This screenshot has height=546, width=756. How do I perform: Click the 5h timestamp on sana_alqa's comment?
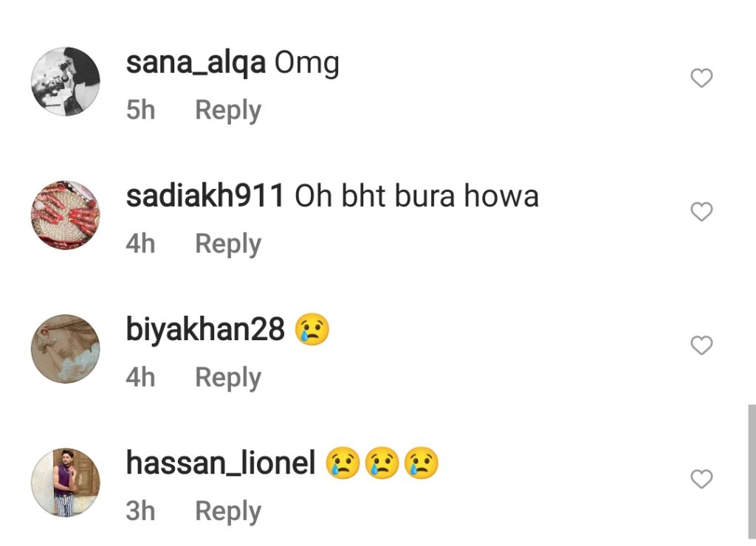point(140,110)
